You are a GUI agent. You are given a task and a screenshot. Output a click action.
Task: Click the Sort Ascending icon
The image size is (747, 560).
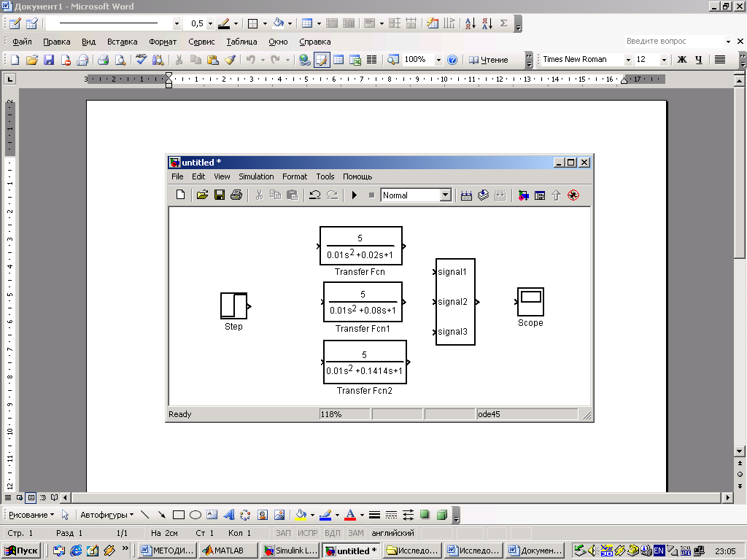(469, 23)
